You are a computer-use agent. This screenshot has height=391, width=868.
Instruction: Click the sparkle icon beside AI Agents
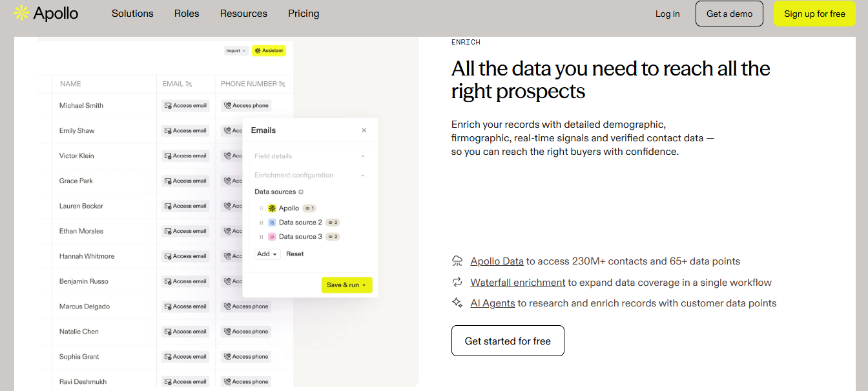(457, 303)
